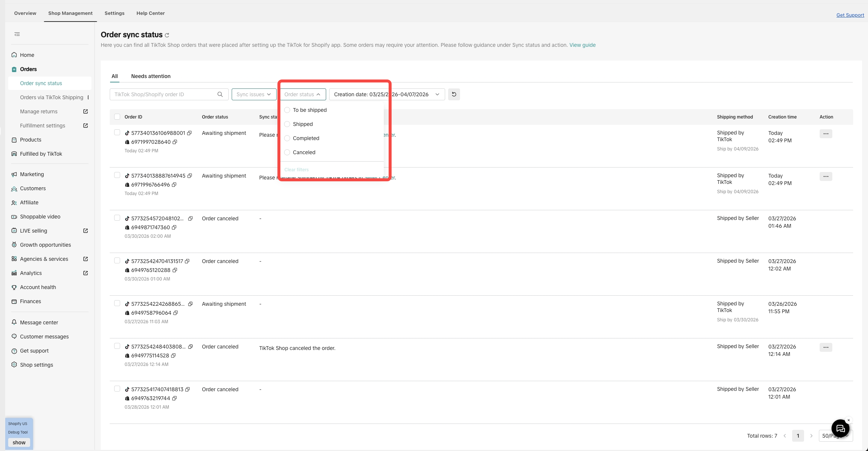
Task: Click the Get Support link
Action: point(850,15)
